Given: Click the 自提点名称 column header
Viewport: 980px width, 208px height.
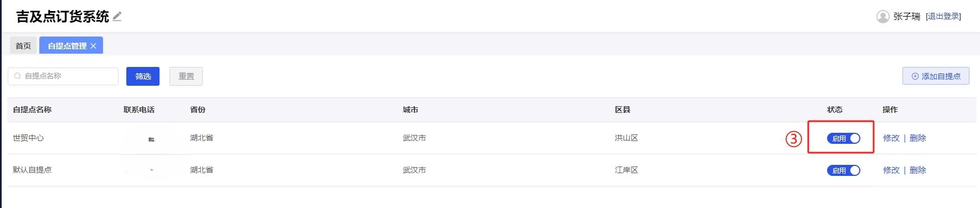Looking at the screenshot, I should [x=32, y=110].
